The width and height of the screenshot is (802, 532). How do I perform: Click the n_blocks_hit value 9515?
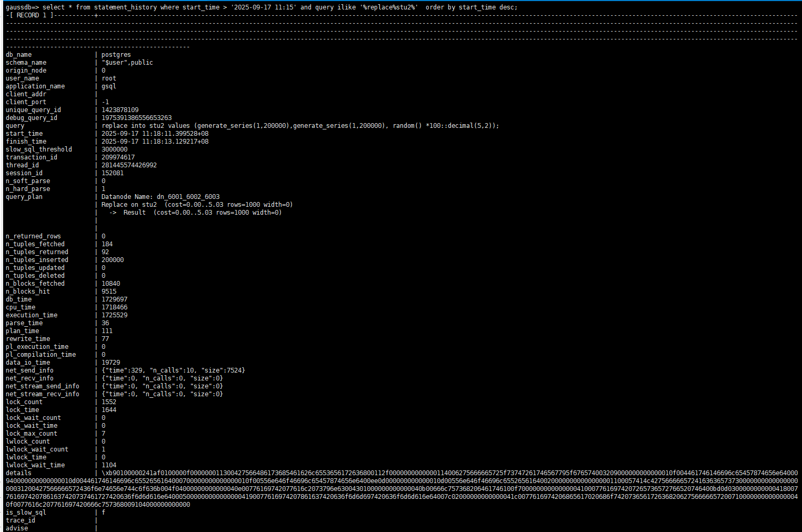click(x=109, y=292)
